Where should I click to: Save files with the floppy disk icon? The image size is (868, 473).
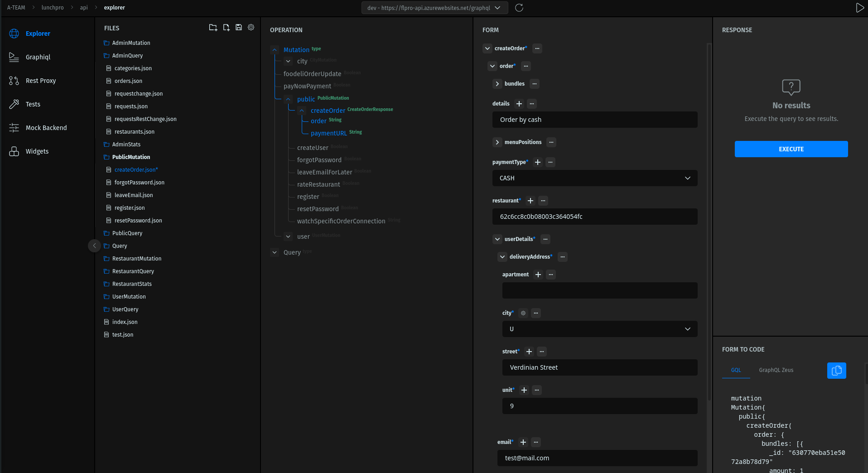239,28
